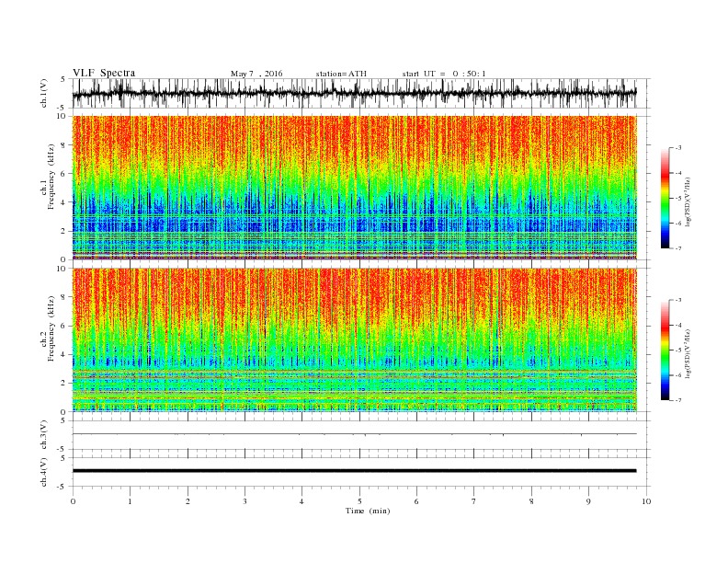
Task: Click the '5' tick label on time axis
Action: point(359,501)
